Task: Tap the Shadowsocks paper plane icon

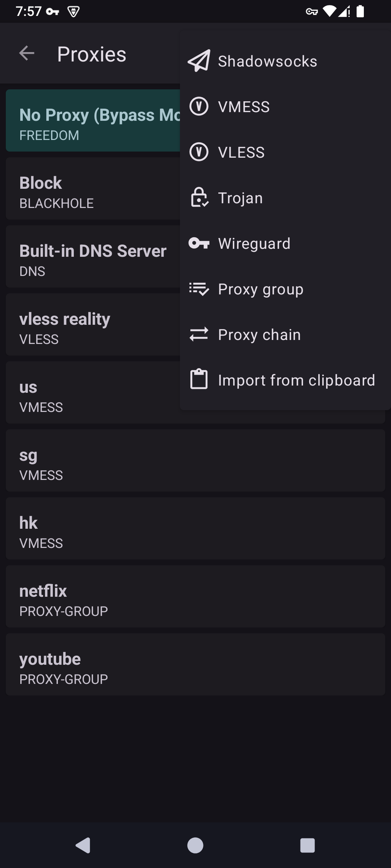Action: coord(199,61)
